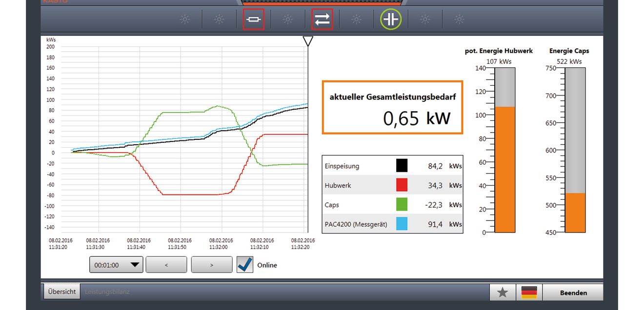Select the resistor symbol icon in toolbar

click(x=254, y=19)
